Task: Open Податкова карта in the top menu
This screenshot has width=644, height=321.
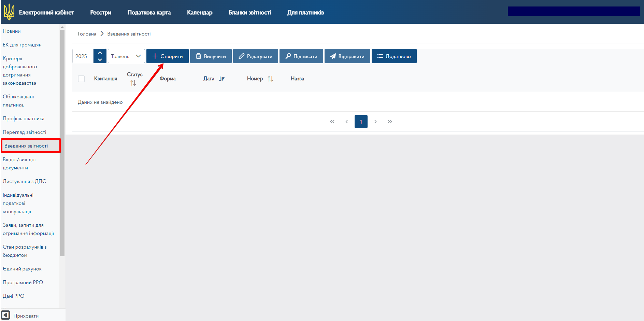Action: click(x=149, y=13)
